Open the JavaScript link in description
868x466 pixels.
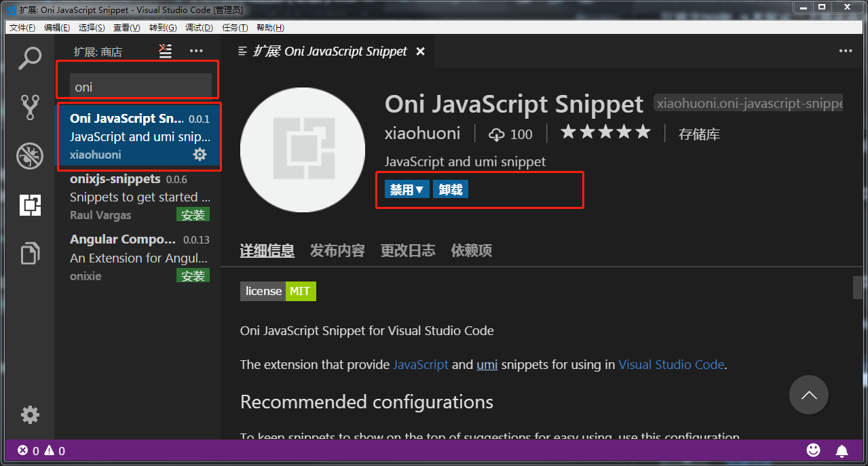421,364
